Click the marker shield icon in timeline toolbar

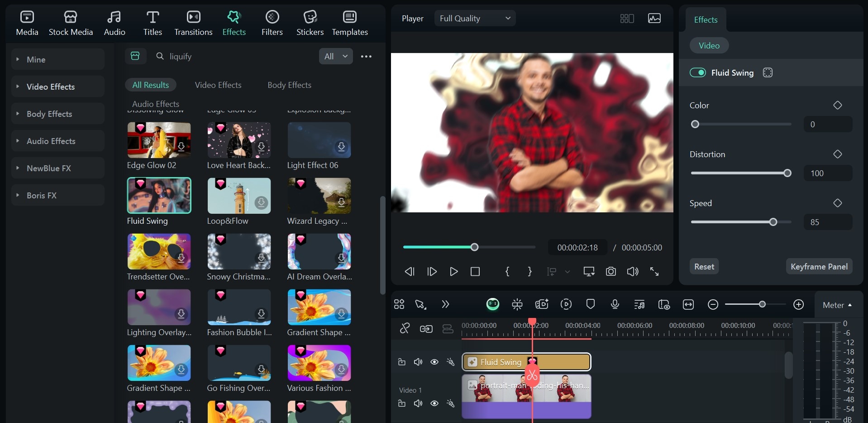click(590, 304)
